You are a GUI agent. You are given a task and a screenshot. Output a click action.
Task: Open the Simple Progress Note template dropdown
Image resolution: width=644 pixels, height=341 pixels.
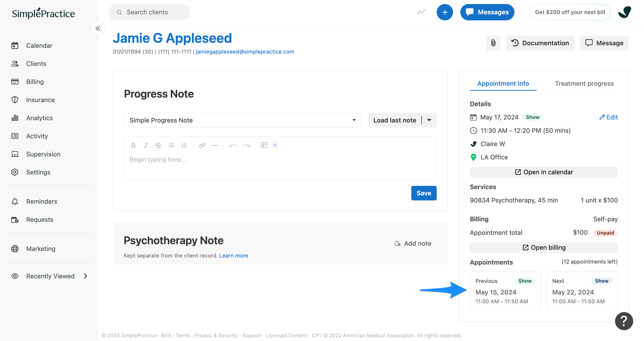click(242, 120)
